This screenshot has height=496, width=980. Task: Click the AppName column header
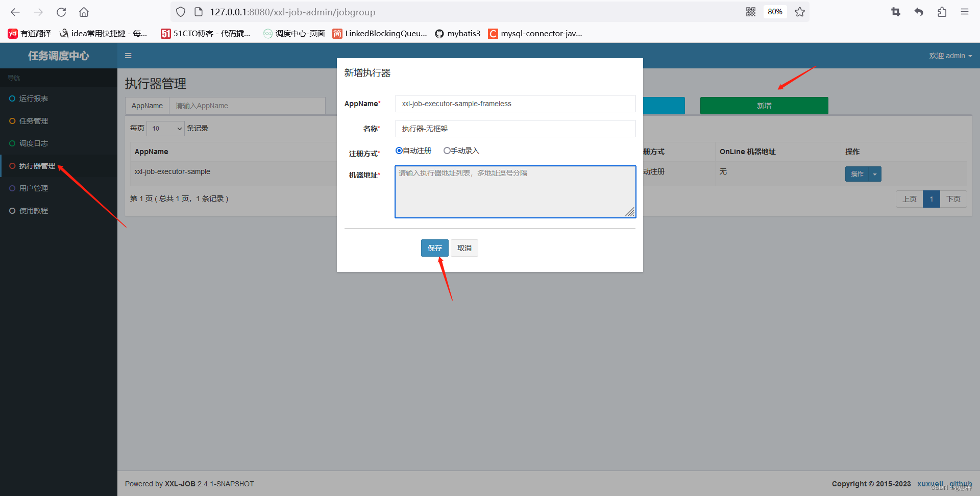click(152, 152)
